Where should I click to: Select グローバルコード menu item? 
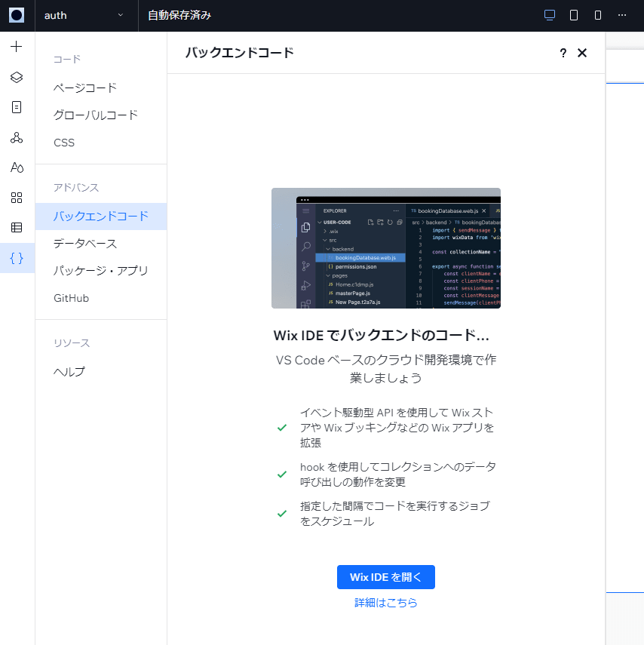point(101,115)
